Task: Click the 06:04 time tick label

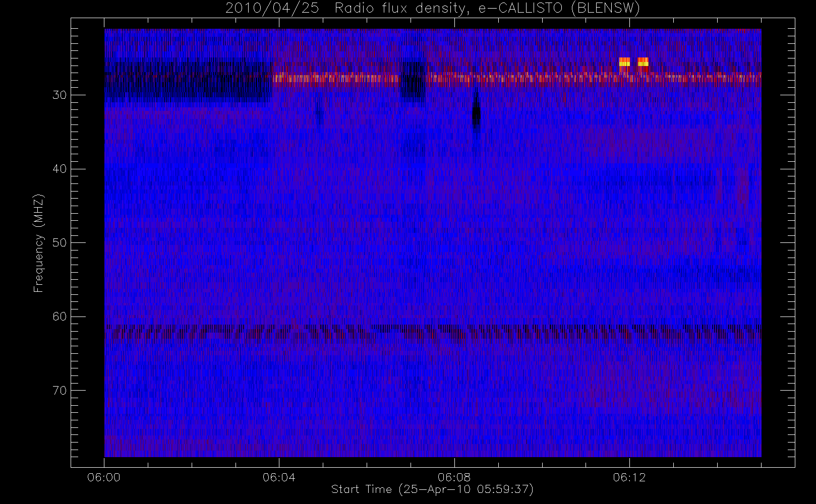Action: [x=279, y=477]
